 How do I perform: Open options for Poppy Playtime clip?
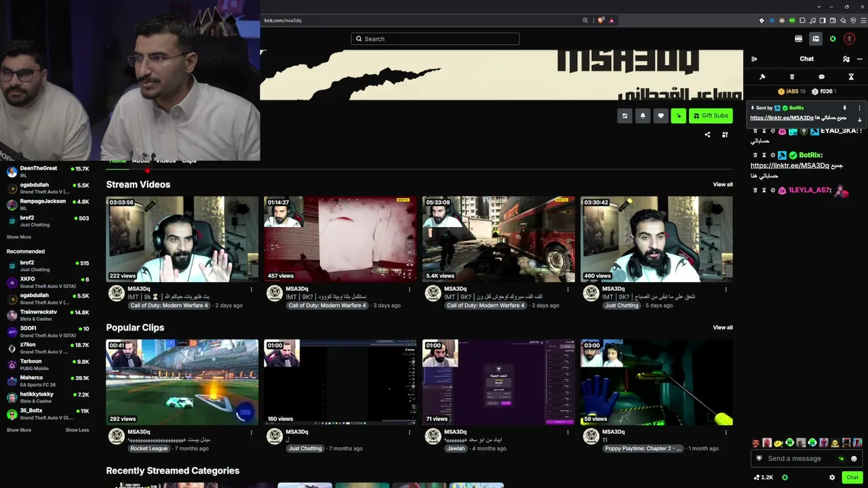pos(726,432)
